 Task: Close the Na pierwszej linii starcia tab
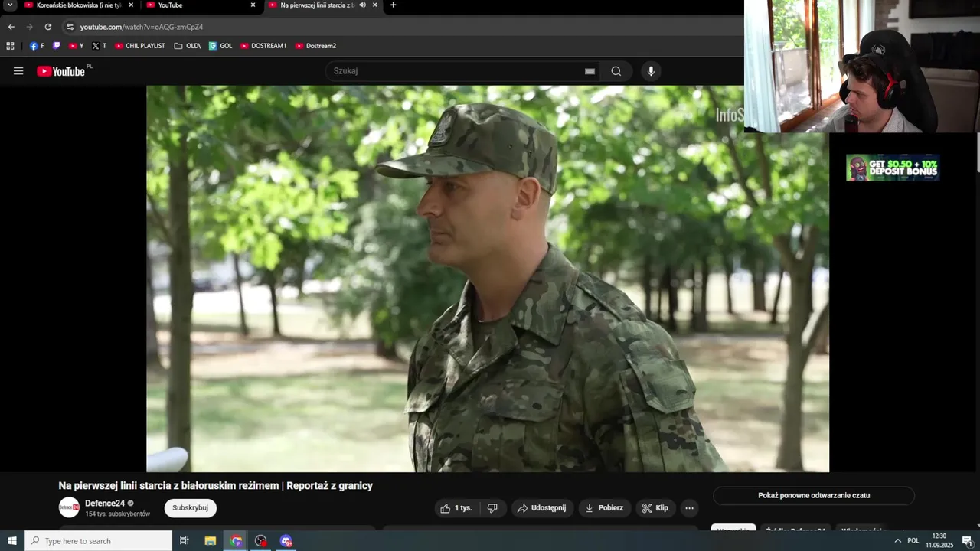click(375, 5)
